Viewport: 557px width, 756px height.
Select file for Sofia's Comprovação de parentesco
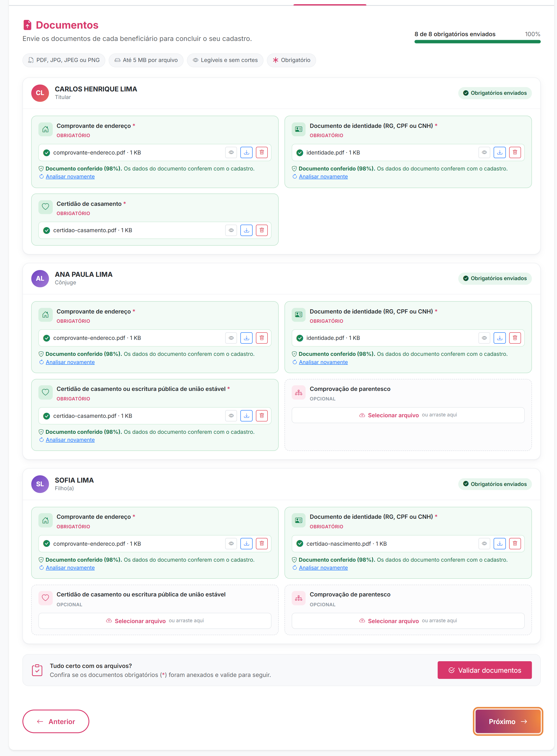pos(408,621)
